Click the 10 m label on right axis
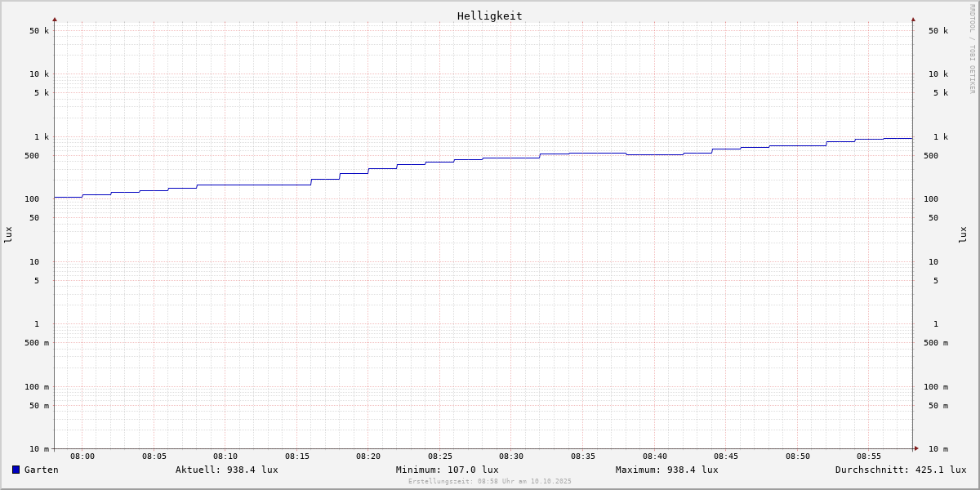The image size is (980, 490). coord(938,449)
